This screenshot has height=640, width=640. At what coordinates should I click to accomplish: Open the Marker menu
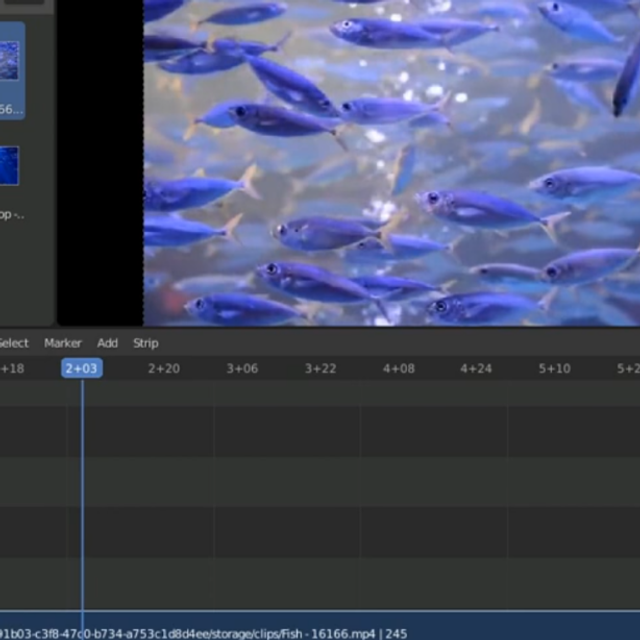(63, 343)
